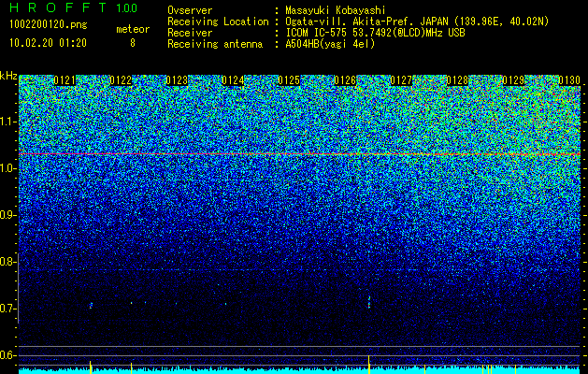Click the meteor count value 8
588x374 pixels.
(133, 43)
